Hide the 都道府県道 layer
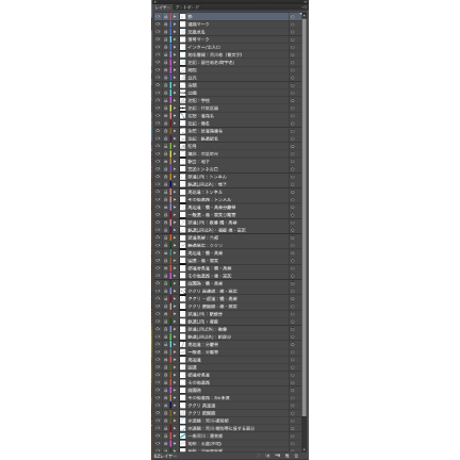This screenshot has height=460, width=460. click(158, 375)
